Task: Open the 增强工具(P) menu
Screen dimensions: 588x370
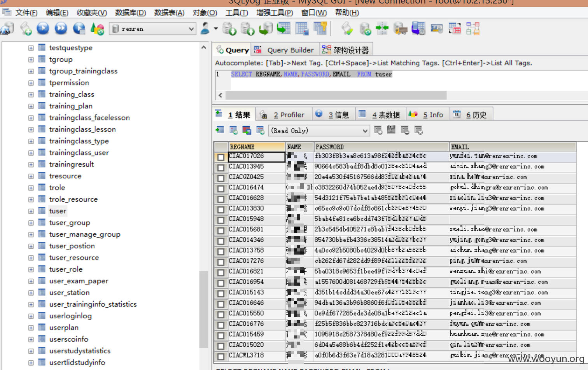Action: click(275, 13)
